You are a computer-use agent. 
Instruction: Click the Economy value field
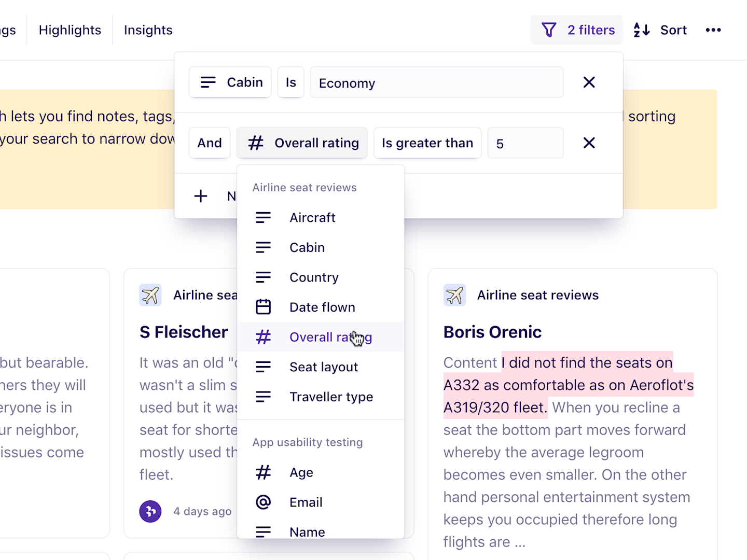(x=437, y=82)
